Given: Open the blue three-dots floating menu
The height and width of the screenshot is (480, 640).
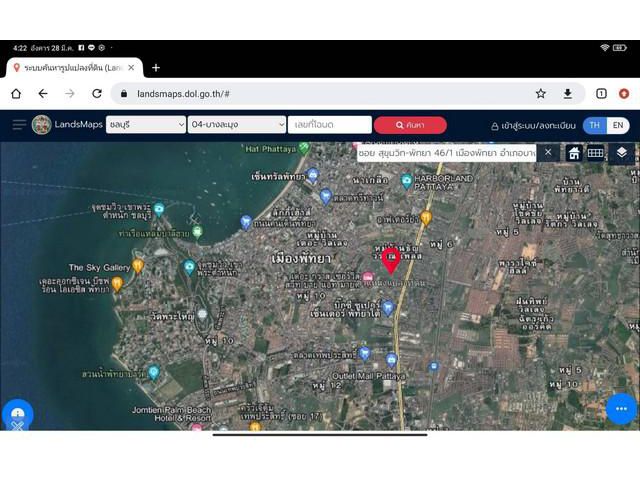Looking at the screenshot, I should [x=620, y=409].
